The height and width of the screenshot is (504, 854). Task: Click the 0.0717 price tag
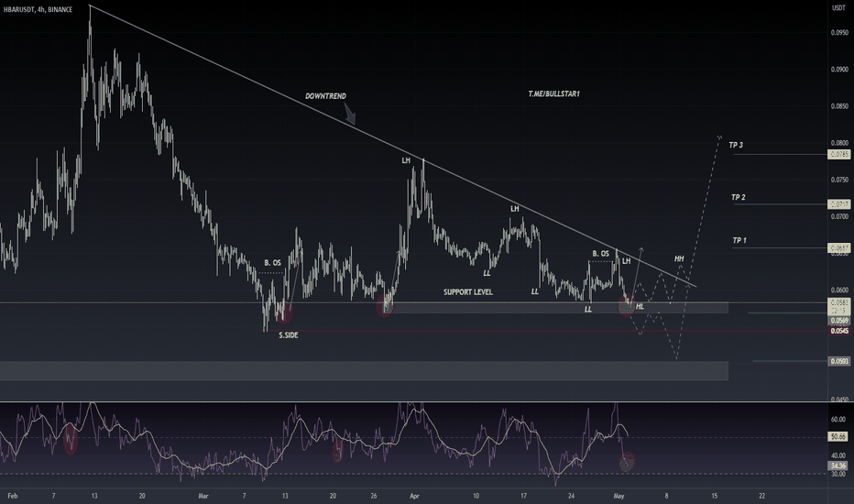838,204
